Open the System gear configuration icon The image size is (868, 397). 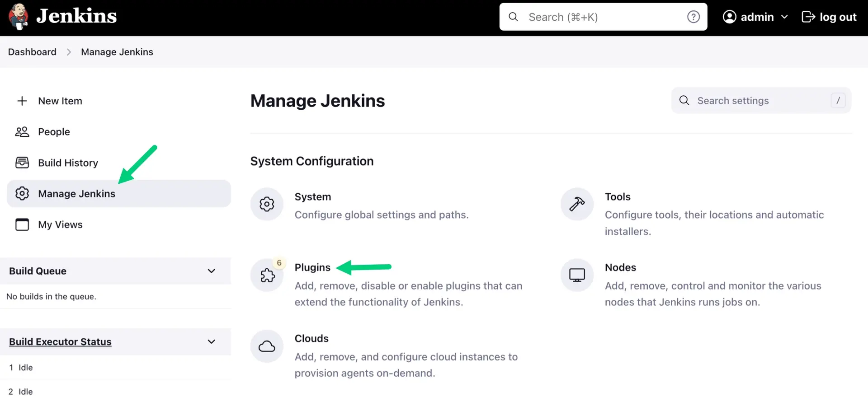267,204
